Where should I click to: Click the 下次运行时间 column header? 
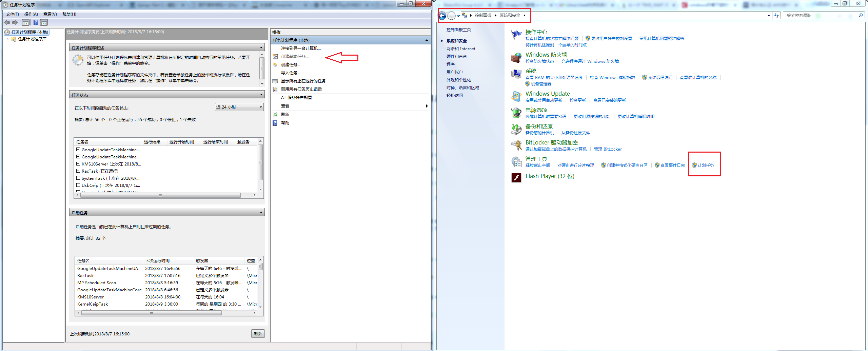coord(169,261)
